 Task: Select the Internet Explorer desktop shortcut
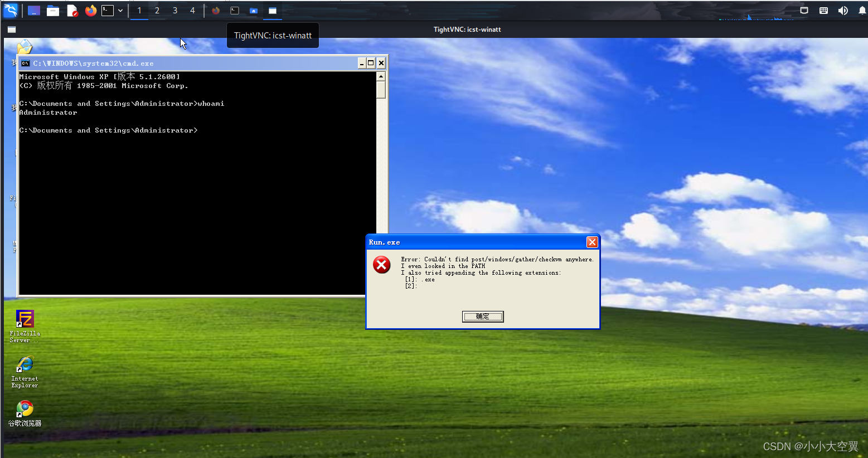pos(25,372)
